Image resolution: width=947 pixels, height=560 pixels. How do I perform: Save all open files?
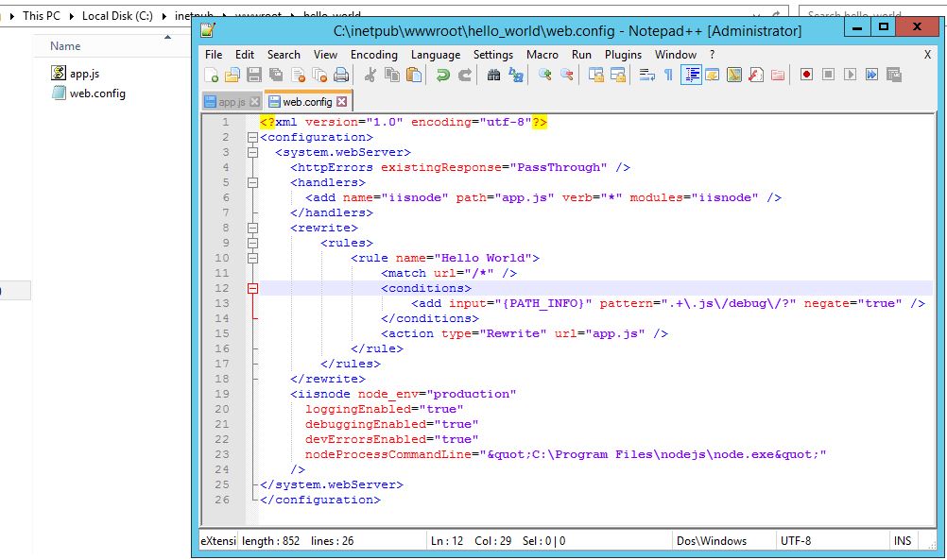(x=275, y=73)
